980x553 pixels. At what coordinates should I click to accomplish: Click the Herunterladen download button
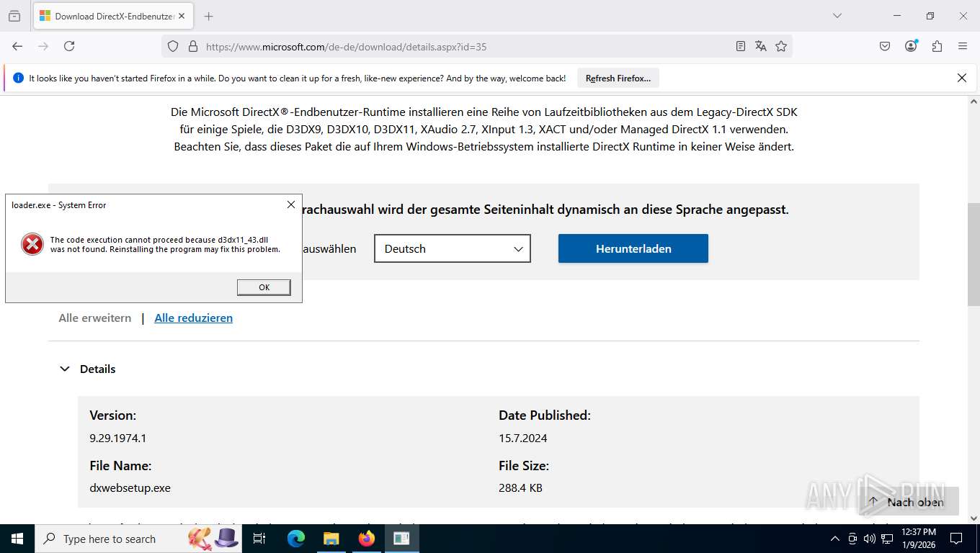point(633,248)
